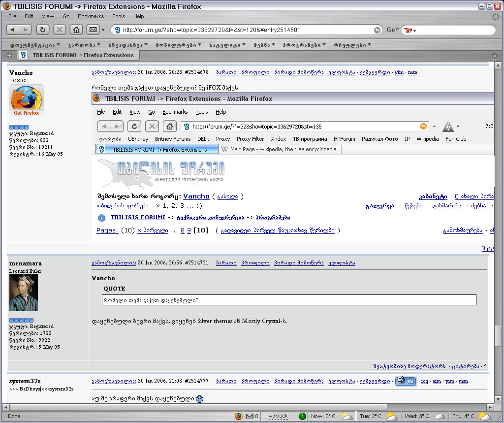Open Vancho's username link in mcnamara's reply

(x=104, y=278)
